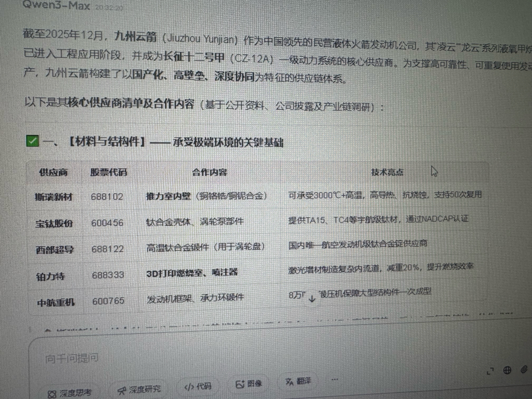Screen dimensions: 532x399
Task: Click the 技术亮点 column header
Action: coord(387,172)
